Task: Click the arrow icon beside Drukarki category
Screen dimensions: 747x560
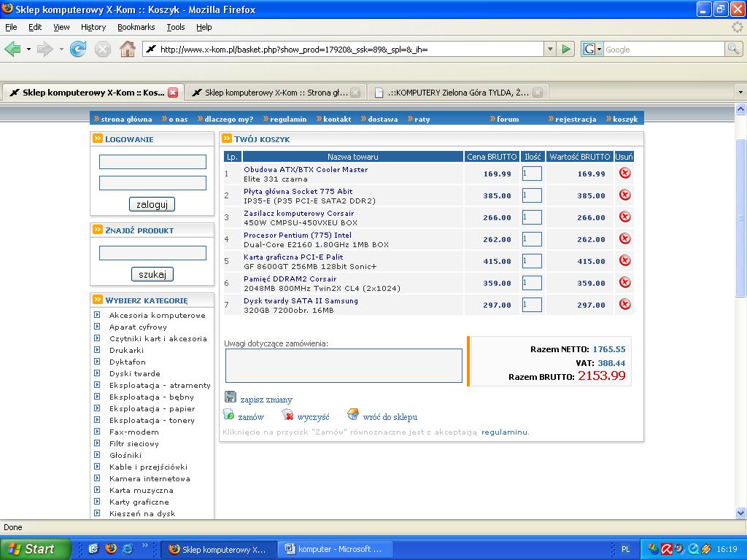Action: click(97, 350)
